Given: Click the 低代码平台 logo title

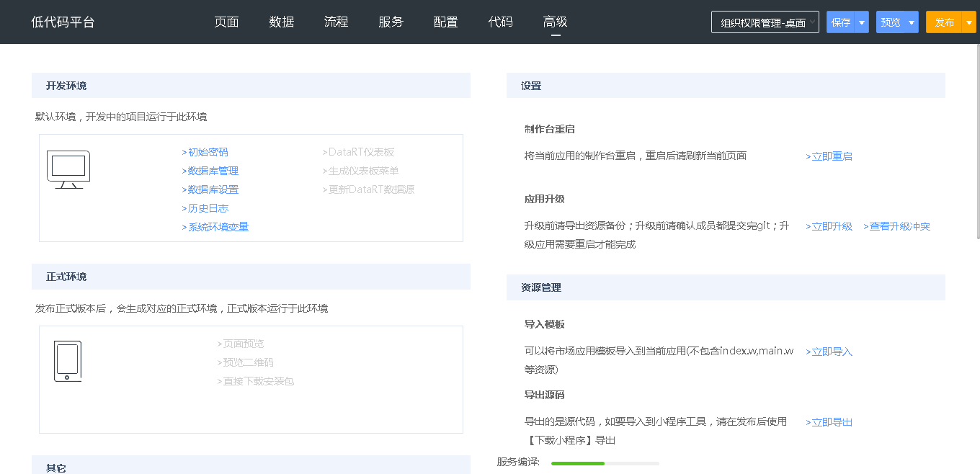Looking at the screenshot, I should click(x=63, y=22).
